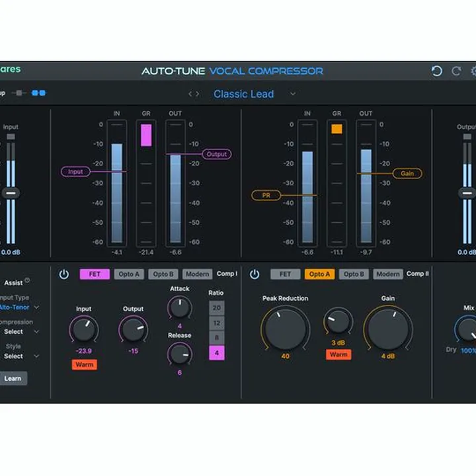Click the -23.9 Input value
The width and height of the screenshot is (476, 476).
tap(83, 351)
